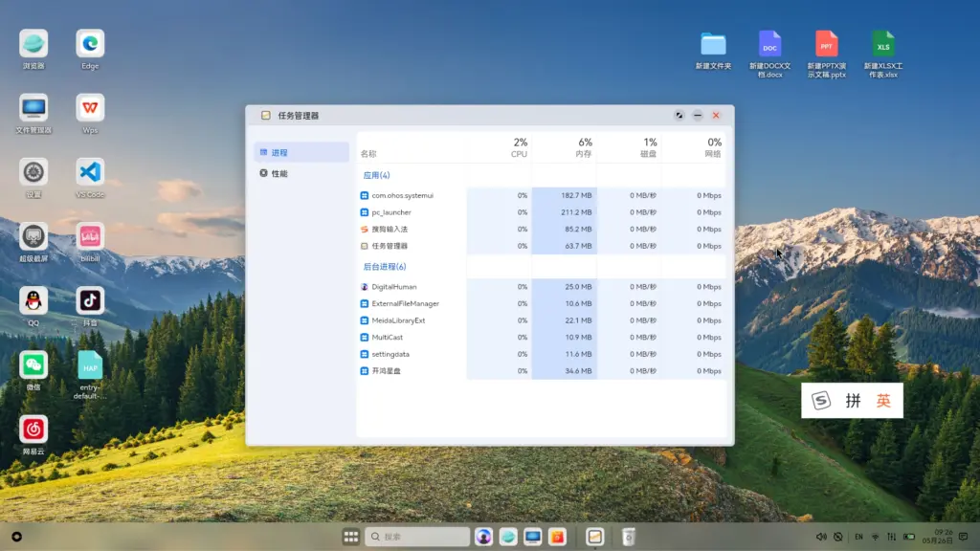Image resolution: width=980 pixels, height=551 pixels.
Task: Click the volume icon in system tray
Action: click(821, 537)
